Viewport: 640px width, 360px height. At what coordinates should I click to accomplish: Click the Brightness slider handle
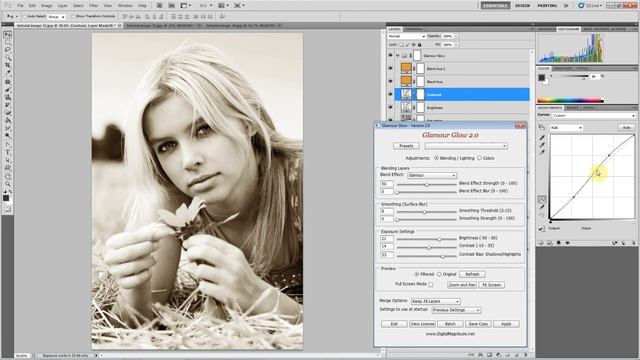click(439, 240)
